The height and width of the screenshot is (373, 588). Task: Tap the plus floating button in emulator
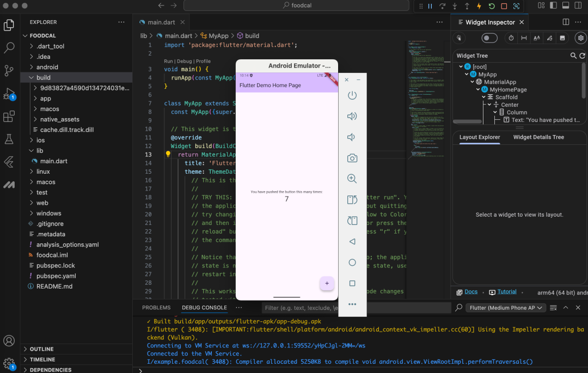(327, 284)
